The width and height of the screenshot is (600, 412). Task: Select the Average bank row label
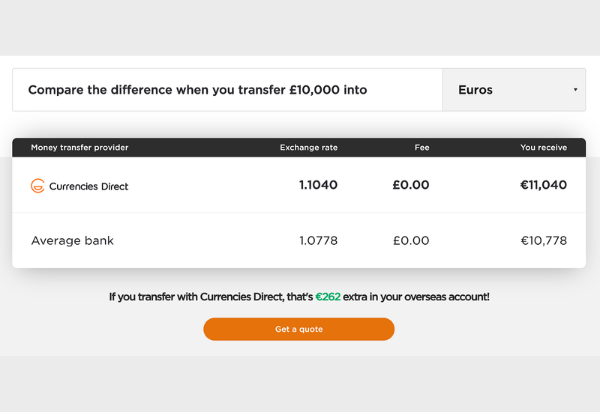point(72,241)
